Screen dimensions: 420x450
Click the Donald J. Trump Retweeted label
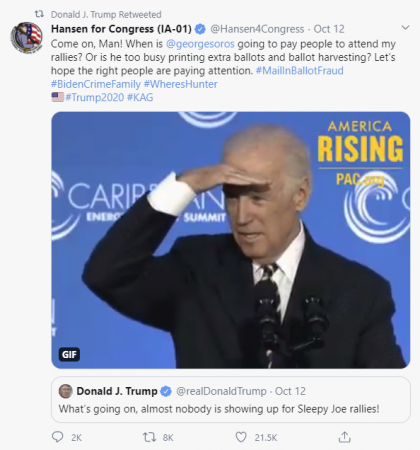pos(106,14)
